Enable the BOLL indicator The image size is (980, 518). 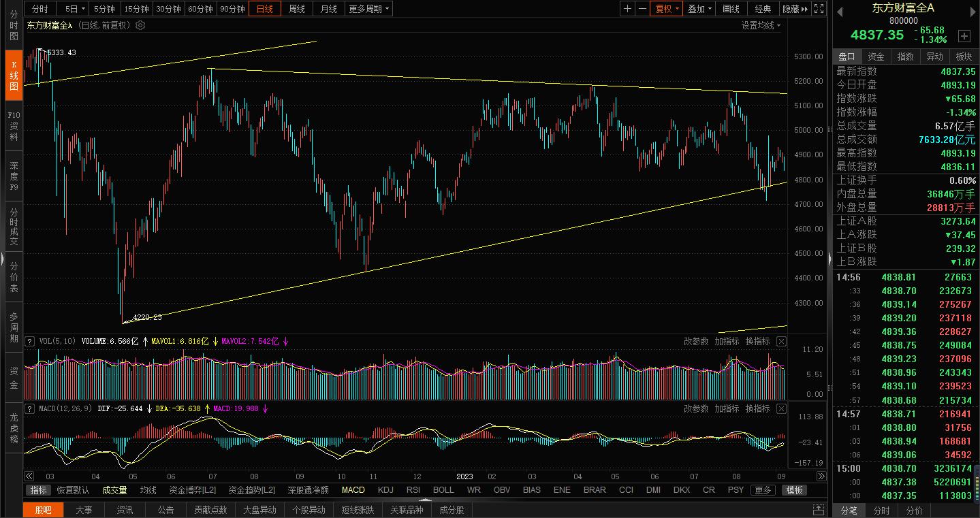(443, 490)
